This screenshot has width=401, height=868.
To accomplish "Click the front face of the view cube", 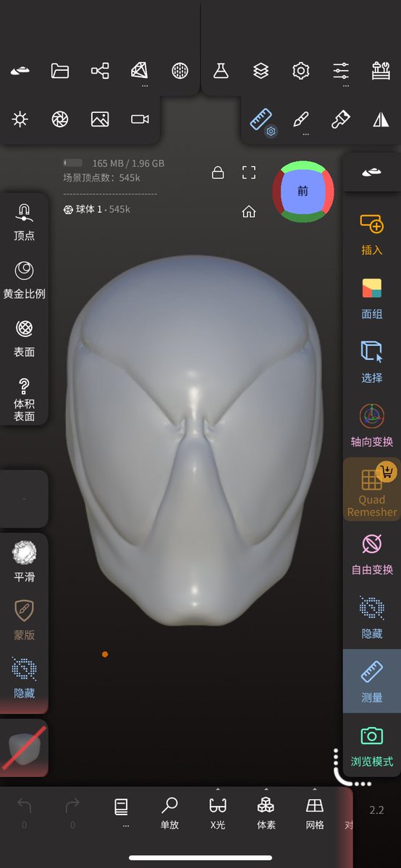I will [x=303, y=191].
